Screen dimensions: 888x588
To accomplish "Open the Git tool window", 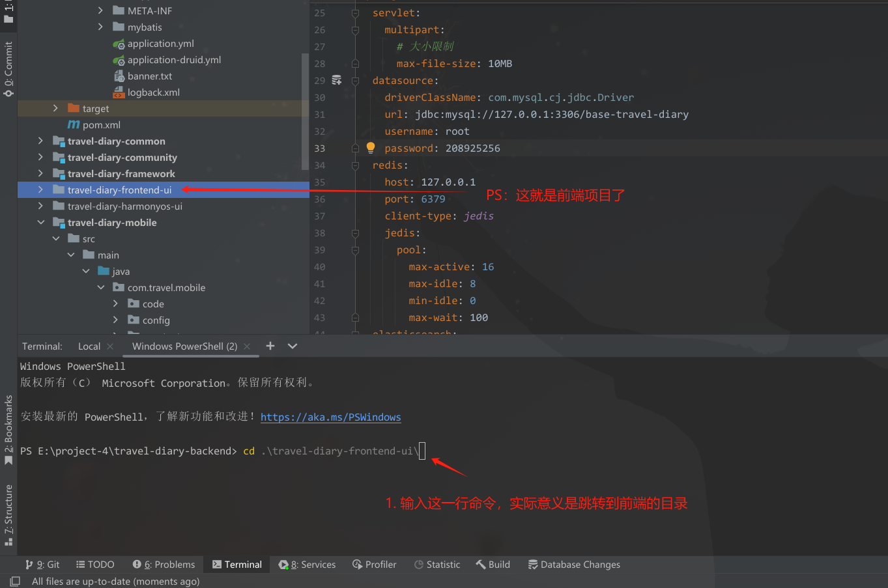I will pos(42,565).
